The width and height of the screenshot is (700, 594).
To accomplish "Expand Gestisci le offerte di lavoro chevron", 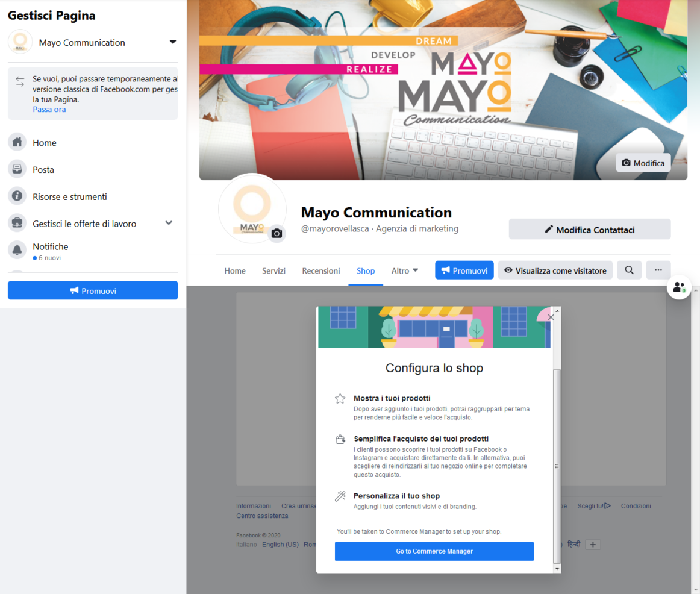I will pos(169,223).
